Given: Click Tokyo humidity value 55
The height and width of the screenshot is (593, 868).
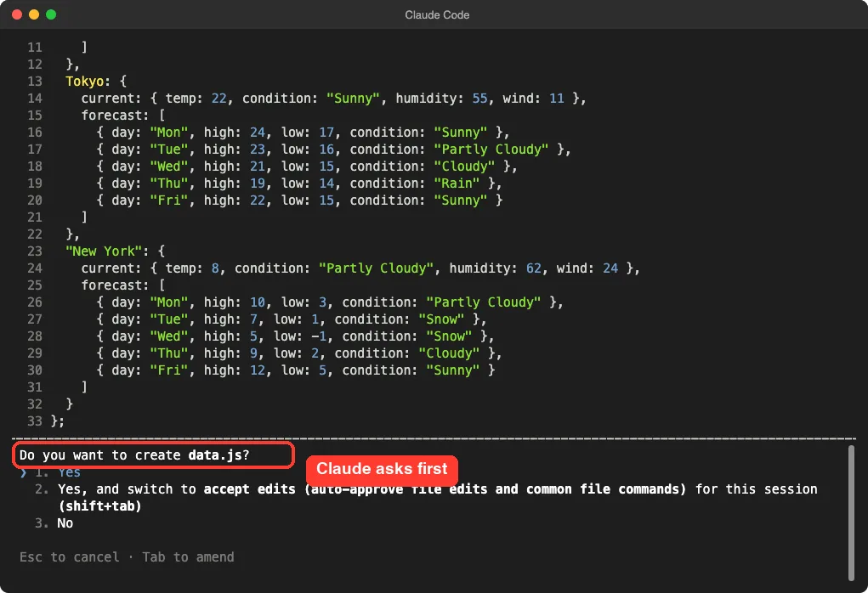Looking at the screenshot, I should point(479,99).
